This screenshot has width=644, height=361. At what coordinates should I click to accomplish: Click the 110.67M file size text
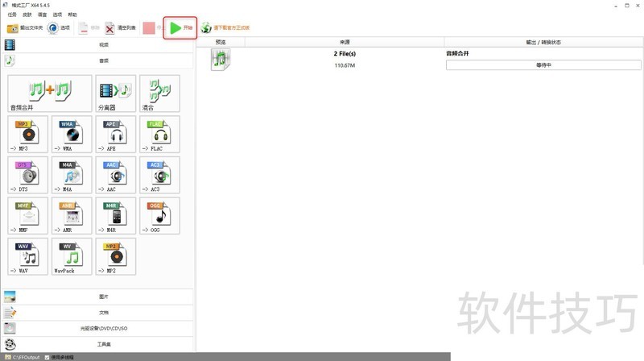tap(345, 65)
